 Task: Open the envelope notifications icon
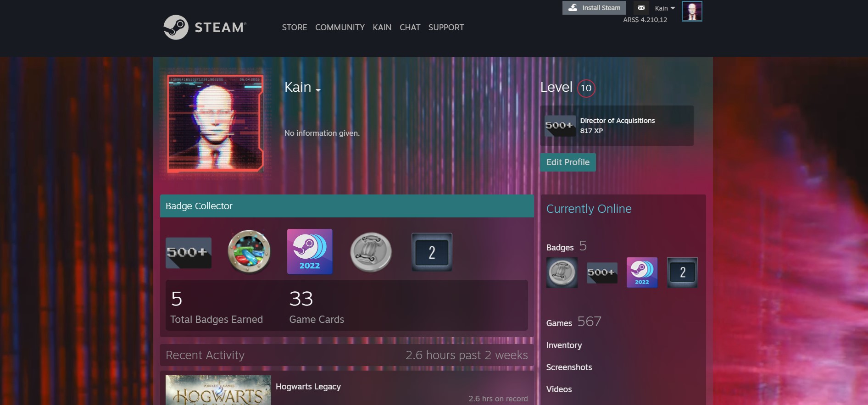641,8
